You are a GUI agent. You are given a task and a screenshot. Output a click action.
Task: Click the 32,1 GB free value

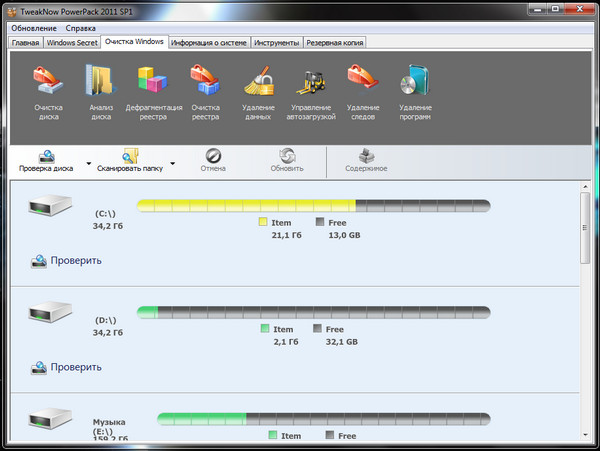tap(342, 342)
